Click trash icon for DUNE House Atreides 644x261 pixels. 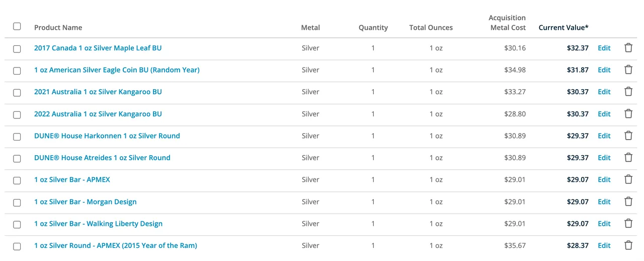point(628,158)
